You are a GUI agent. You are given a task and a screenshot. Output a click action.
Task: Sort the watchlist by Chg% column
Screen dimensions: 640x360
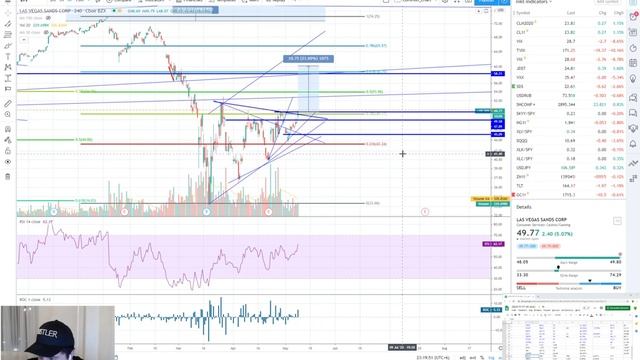pos(619,13)
